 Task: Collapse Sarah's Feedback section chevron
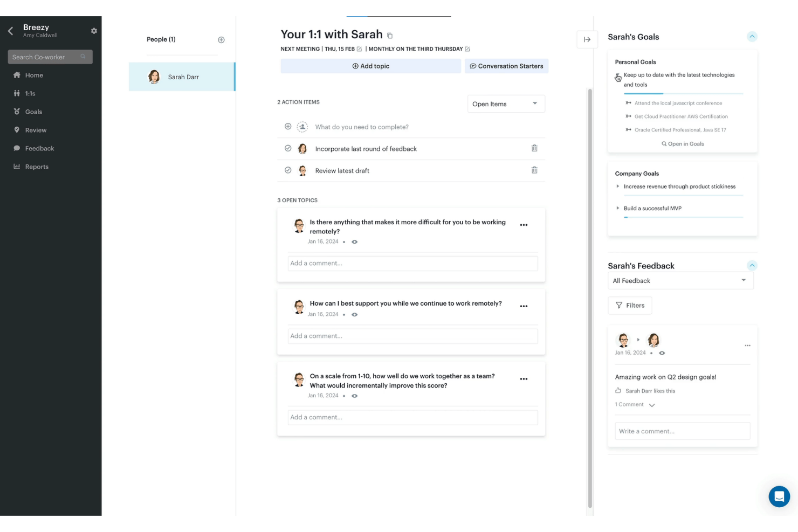[752, 265]
